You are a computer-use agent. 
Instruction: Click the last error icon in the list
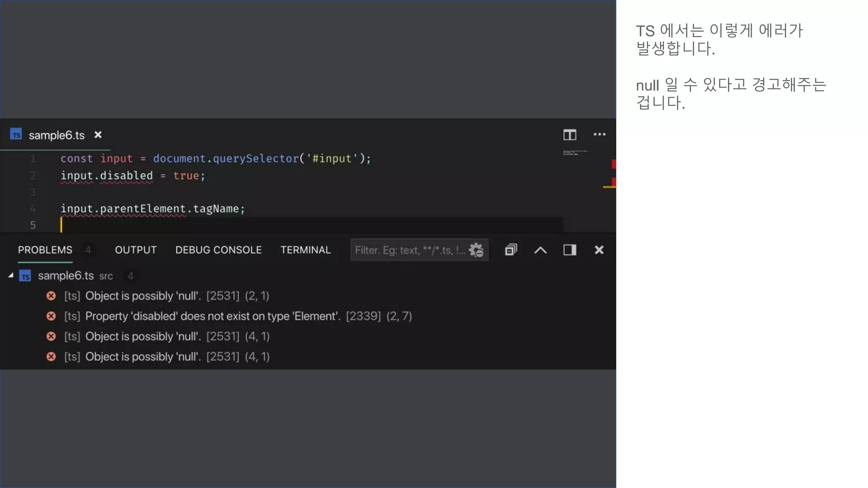click(x=51, y=357)
